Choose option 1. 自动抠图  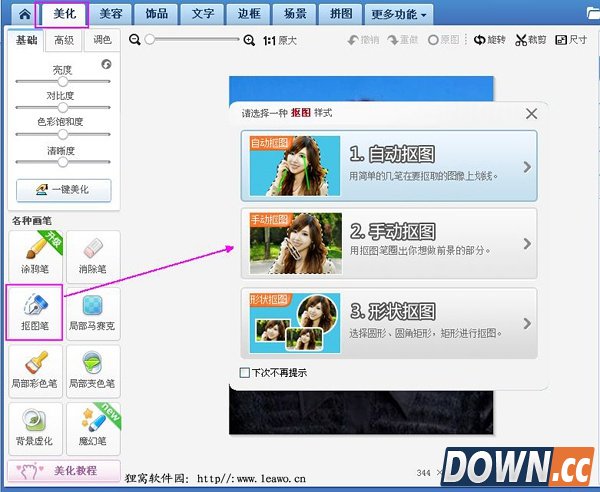(x=389, y=166)
